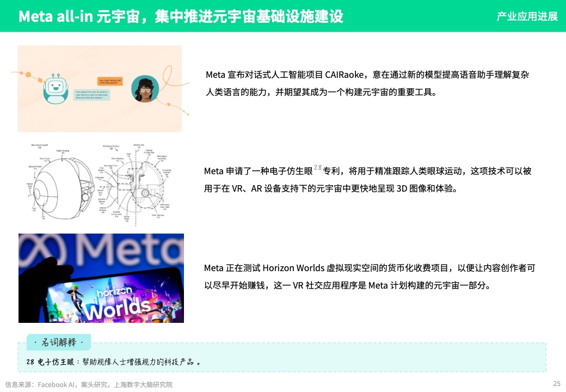The width and height of the screenshot is (566, 392).
Task: Select the CAIRaoke project description paragraph
Action: [367, 83]
